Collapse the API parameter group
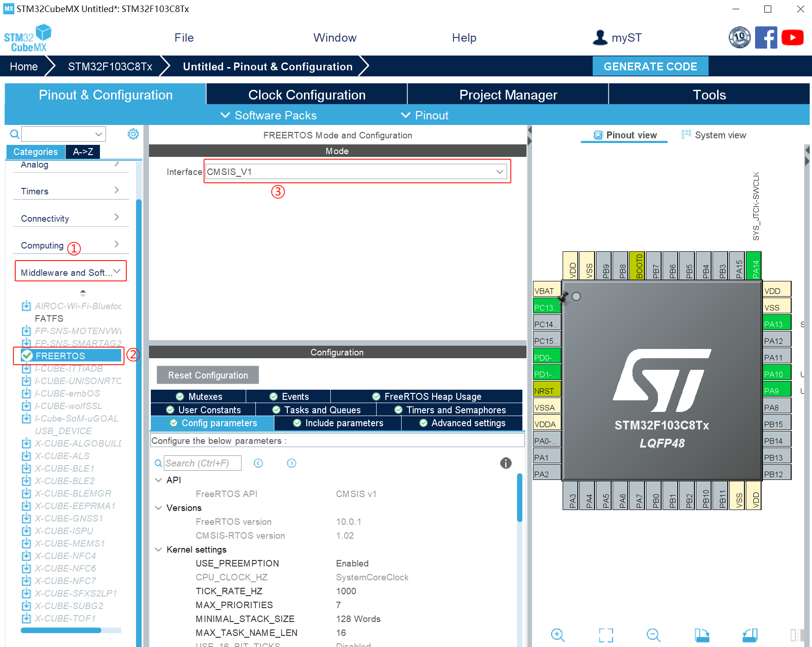812x647 pixels. (158, 480)
